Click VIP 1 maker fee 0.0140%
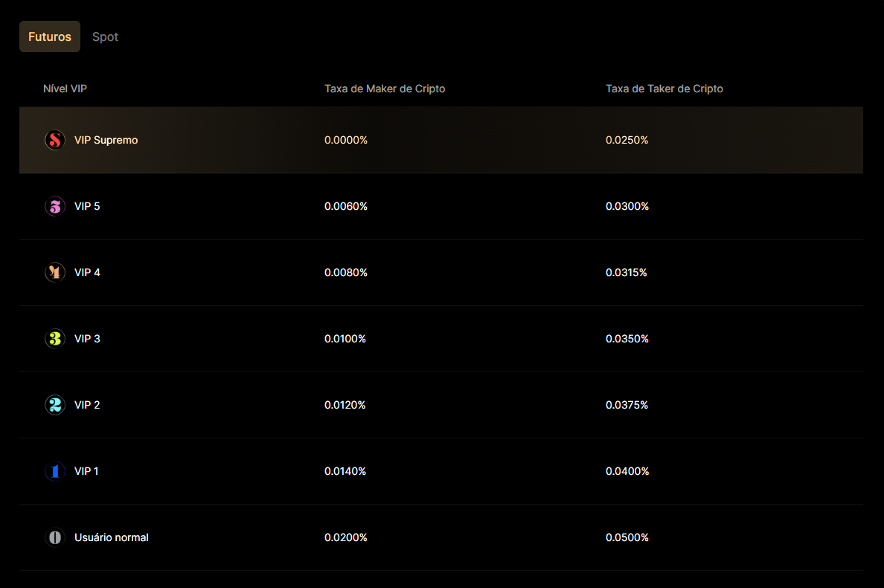 345,471
